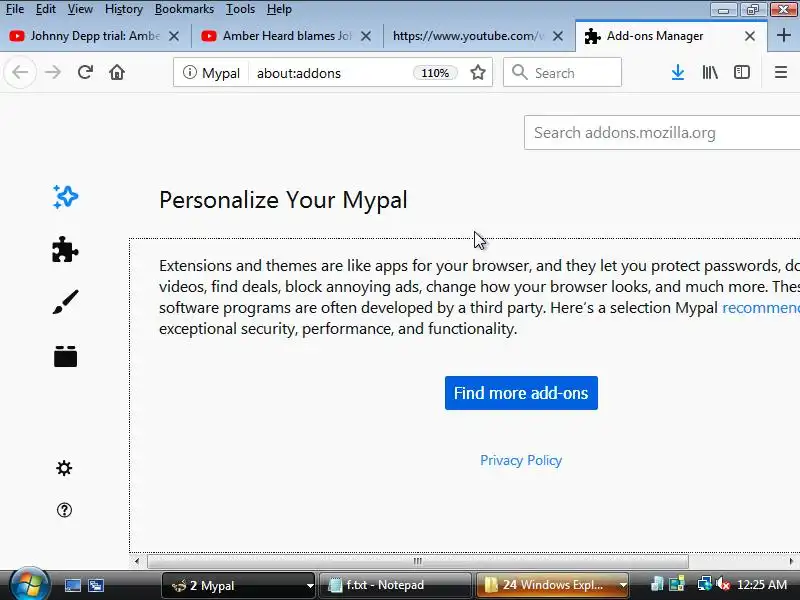
Task: Follow the 'recommends' link in description
Action: (x=761, y=308)
